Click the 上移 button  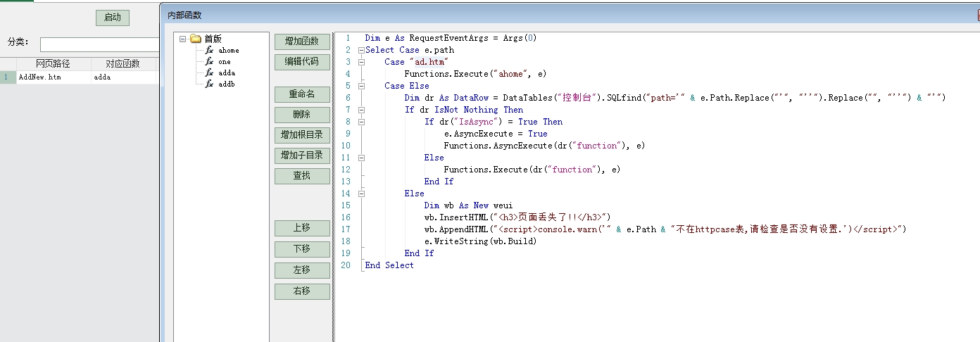point(302,228)
